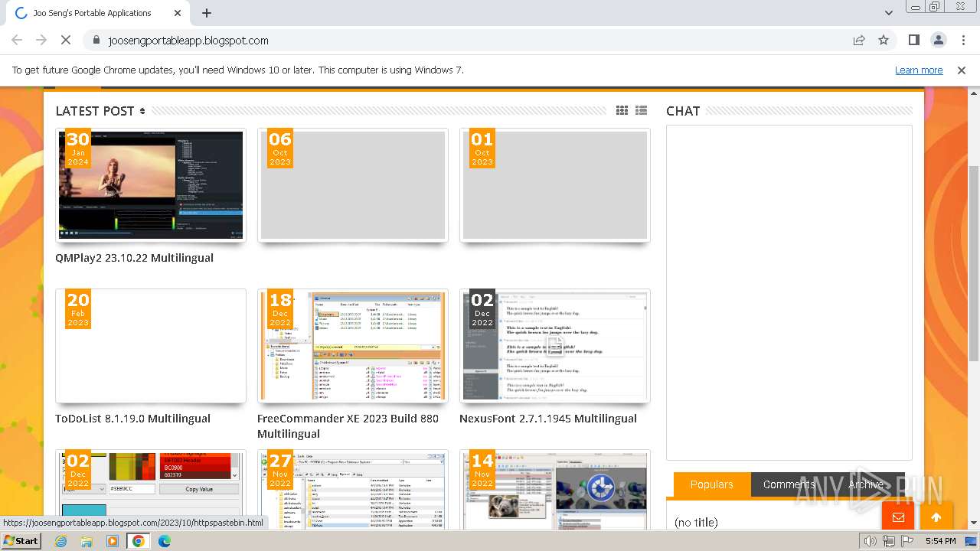Open the FreeCommander XE post thumbnail

pos(353,346)
